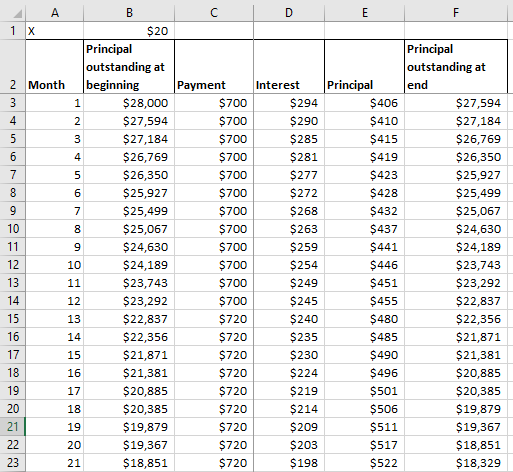Click the Payment header cell
Image resolution: width=513 pixels, height=472 pixels.
pos(214,67)
